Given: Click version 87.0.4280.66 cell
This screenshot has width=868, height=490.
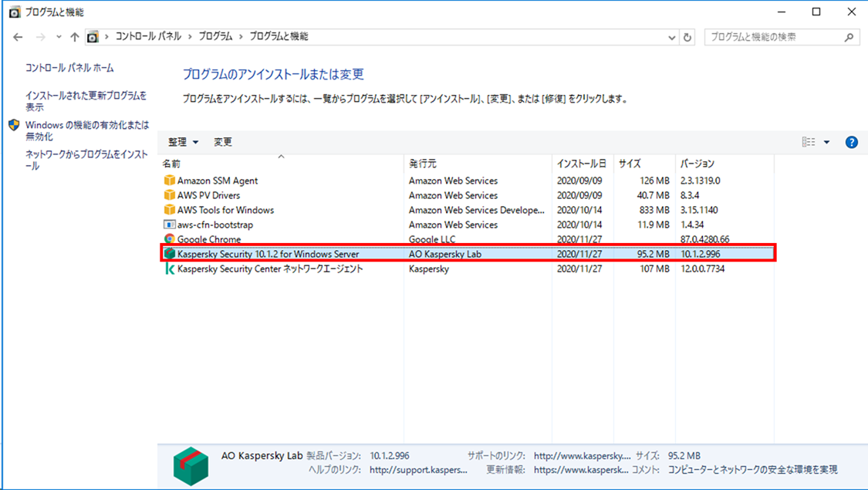Looking at the screenshot, I should 704,239.
